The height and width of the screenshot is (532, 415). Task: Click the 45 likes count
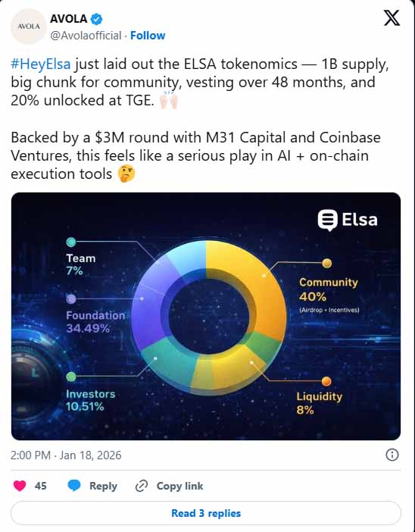40,486
